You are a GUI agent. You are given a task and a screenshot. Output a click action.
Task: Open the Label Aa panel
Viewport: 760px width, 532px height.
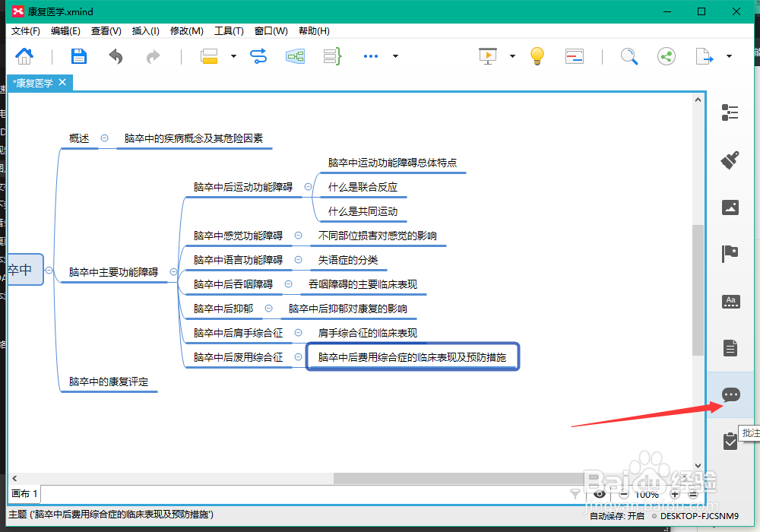coord(730,302)
